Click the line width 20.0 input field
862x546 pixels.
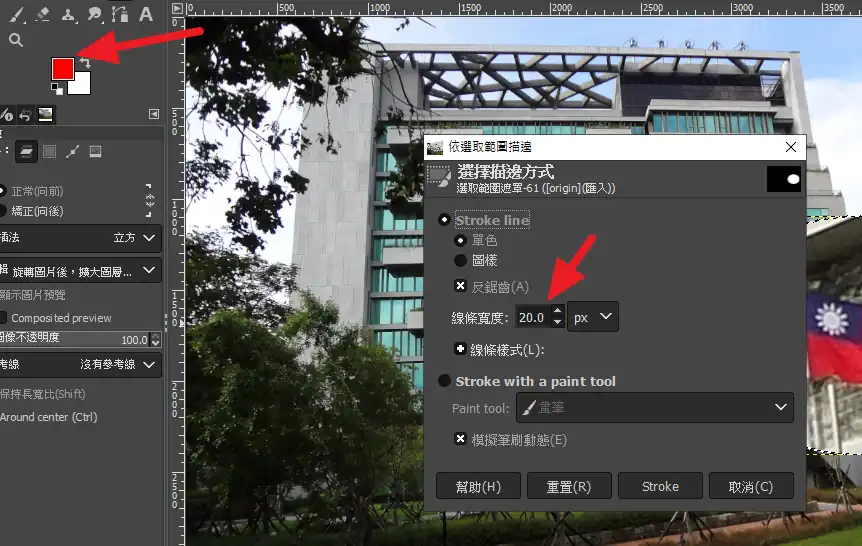click(531, 318)
